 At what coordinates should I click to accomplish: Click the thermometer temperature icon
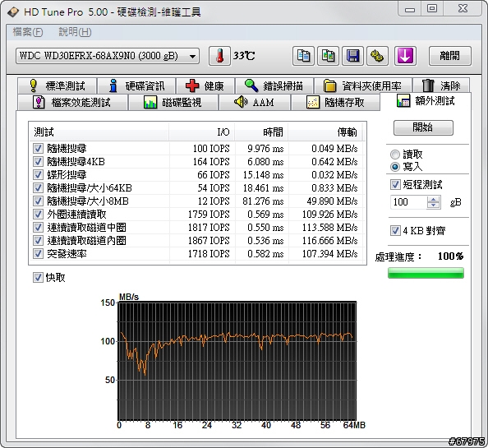click(x=219, y=56)
